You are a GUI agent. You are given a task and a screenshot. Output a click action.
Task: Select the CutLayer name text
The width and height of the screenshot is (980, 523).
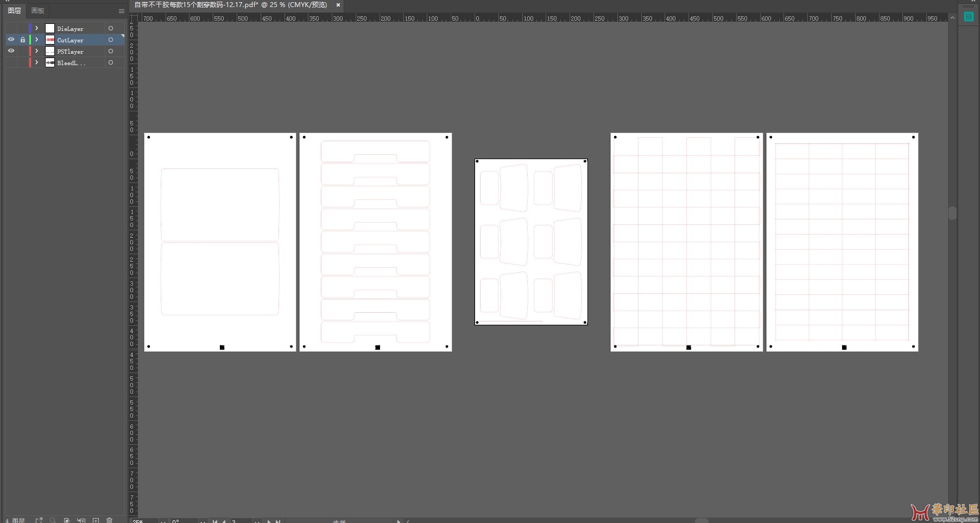[70, 40]
